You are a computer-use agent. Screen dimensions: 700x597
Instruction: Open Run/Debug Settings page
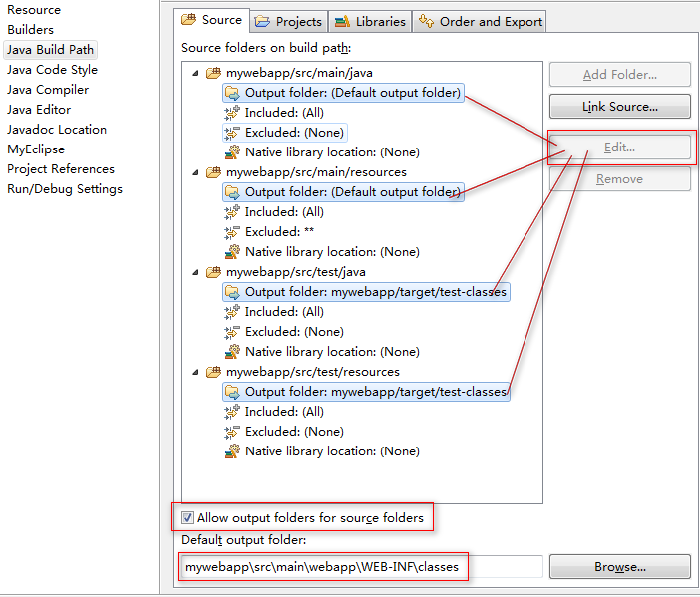click(65, 189)
